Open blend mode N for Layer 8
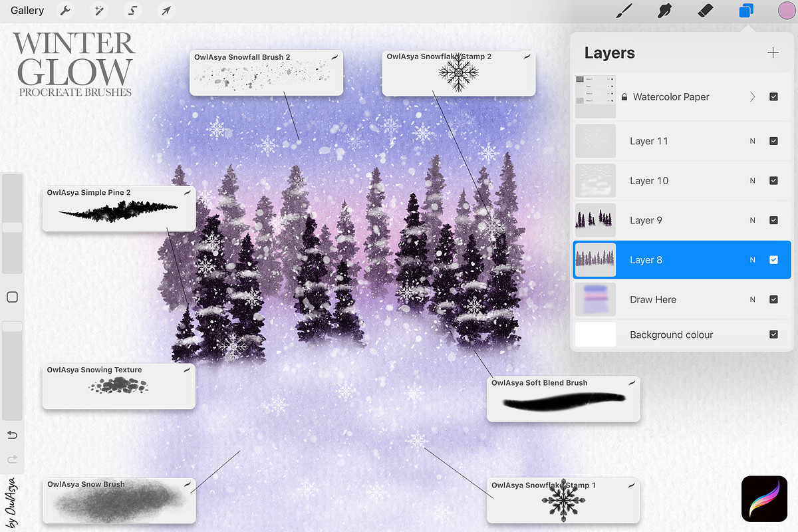The image size is (798, 532). pyautogui.click(x=753, y=260)
